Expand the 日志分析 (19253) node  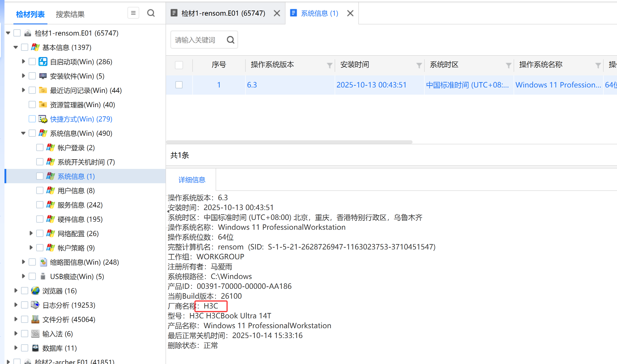16,305
